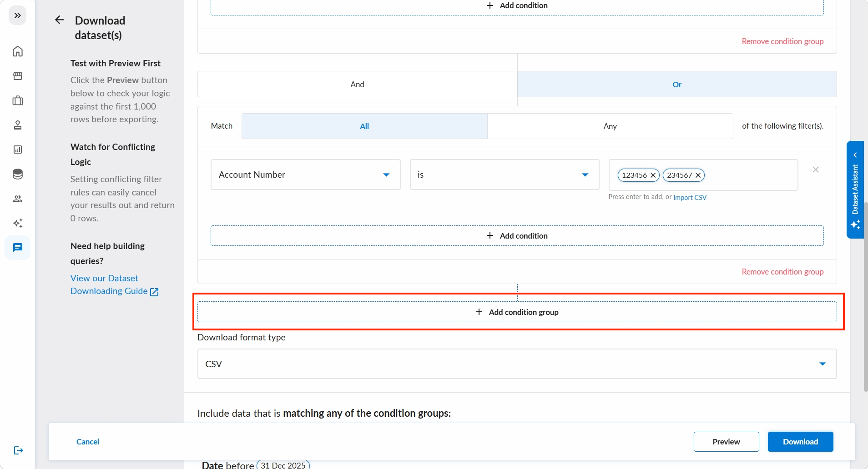Open the sparkle AI icon in sidebar

18,223
